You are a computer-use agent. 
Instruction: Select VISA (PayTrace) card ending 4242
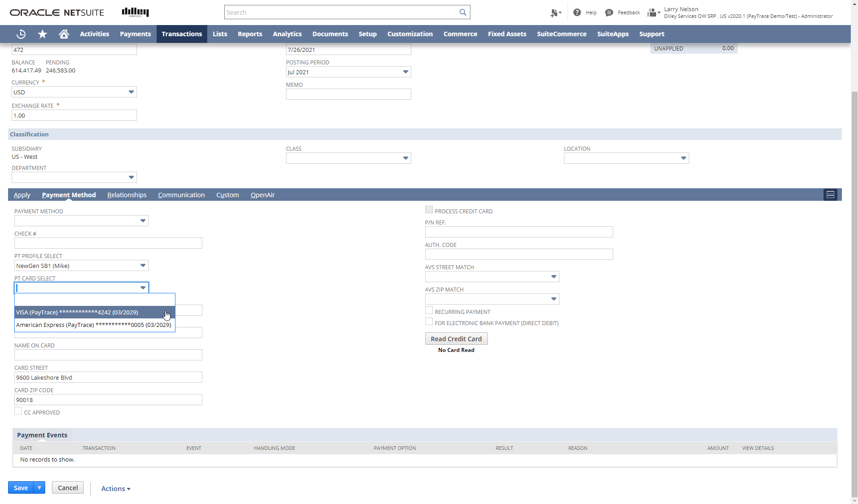(x=95, y=312)
